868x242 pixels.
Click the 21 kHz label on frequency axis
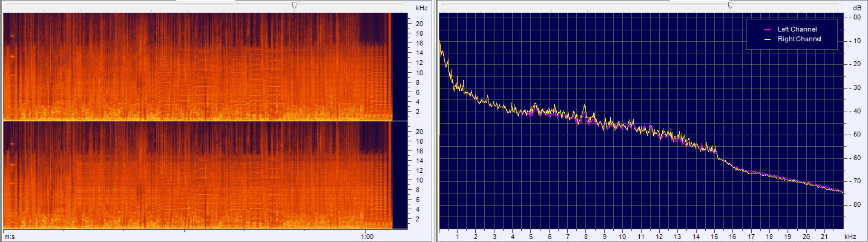824,235
